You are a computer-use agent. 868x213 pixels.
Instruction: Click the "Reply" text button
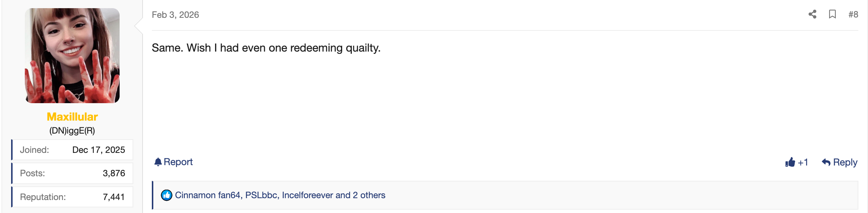[845, 162]
